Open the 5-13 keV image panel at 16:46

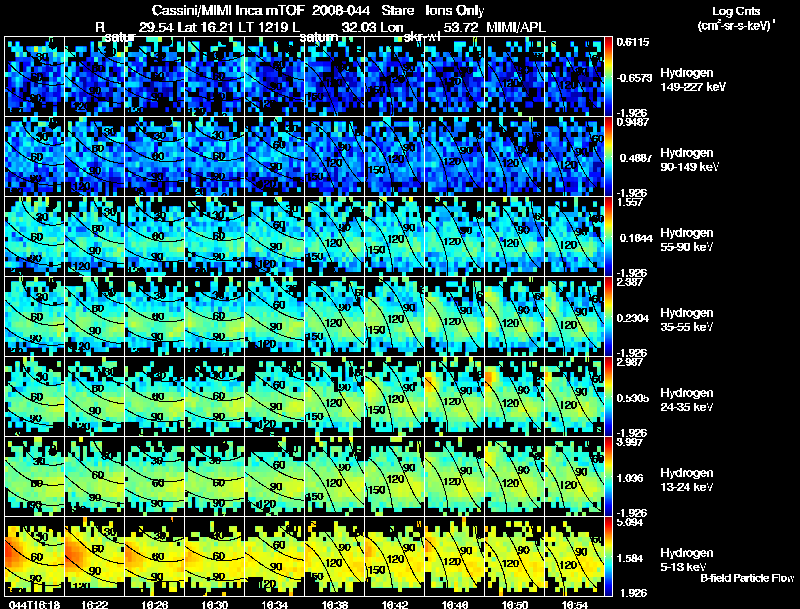[x=455, y=557]
